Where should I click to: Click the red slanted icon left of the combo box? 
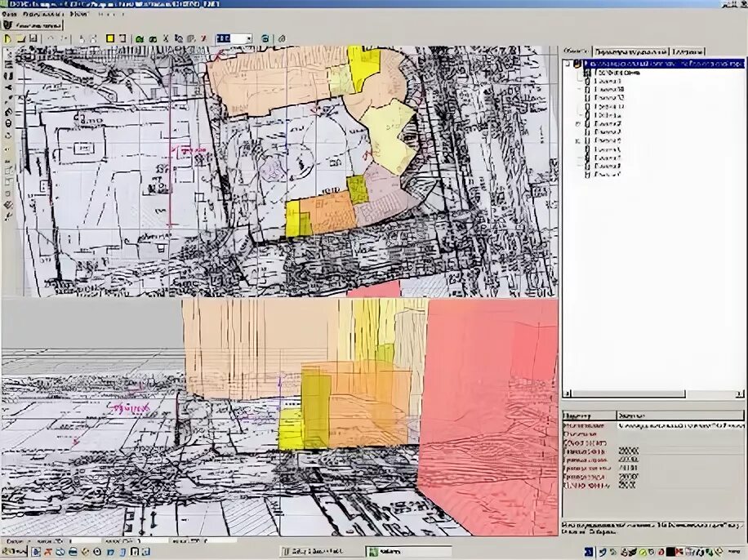click(x=203, y=38)
